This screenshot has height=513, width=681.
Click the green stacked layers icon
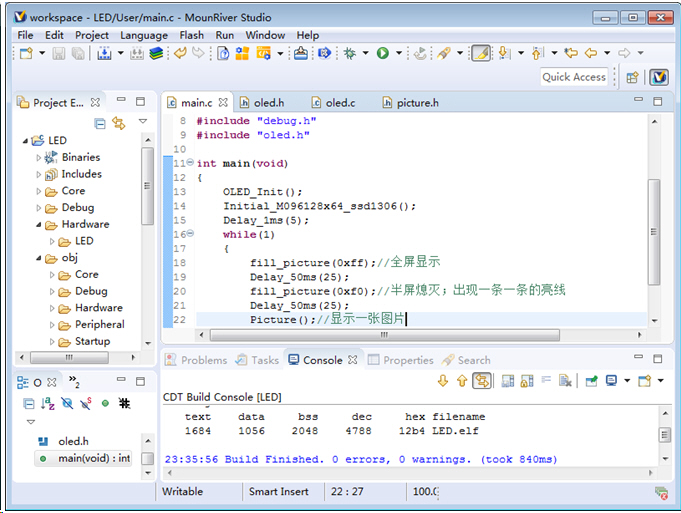click(156, 53)
